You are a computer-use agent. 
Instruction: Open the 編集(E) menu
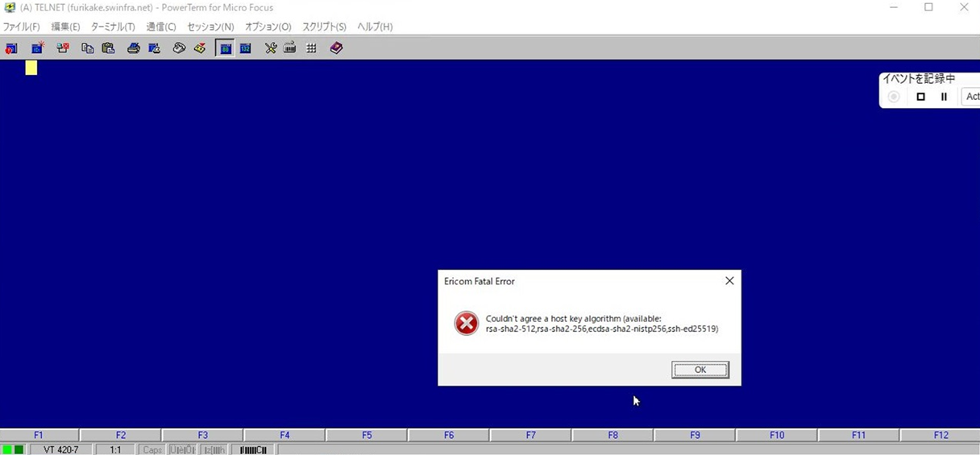coord(66,27)
